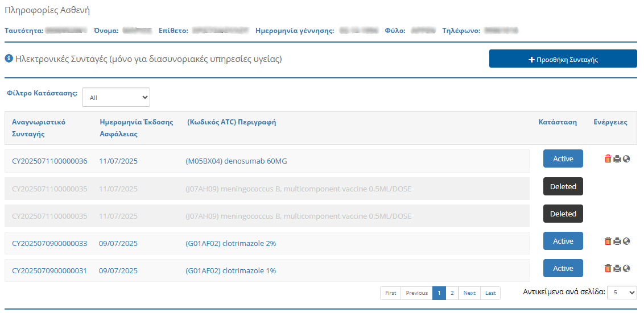
Task: Sort by Ημερομηνία Έκδοσης Ασφάλειας column header
Action: pyautogui.click(x=136, y=128)
